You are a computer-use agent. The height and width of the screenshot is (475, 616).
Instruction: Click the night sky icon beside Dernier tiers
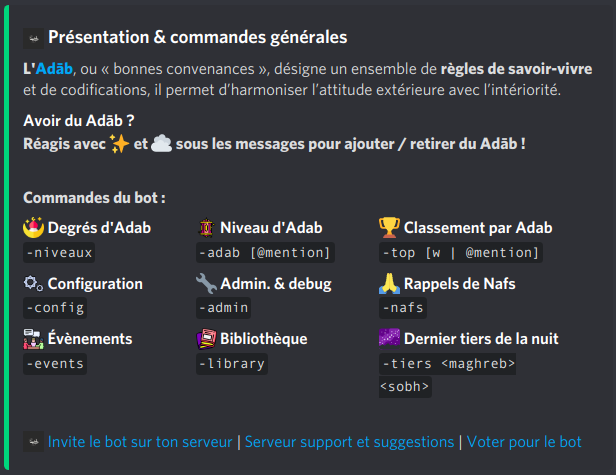pos(389,339)
